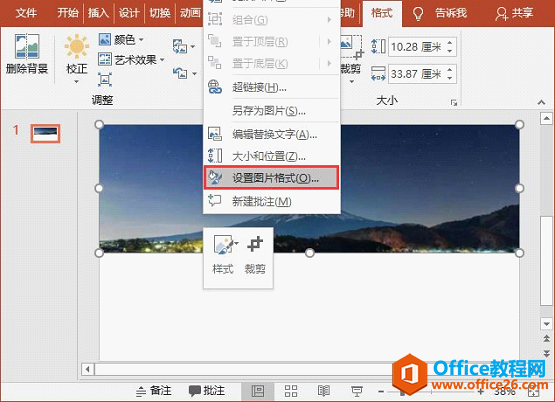Choose New Comment (新建批注)
555x402 pixels.
coord(271,201)
